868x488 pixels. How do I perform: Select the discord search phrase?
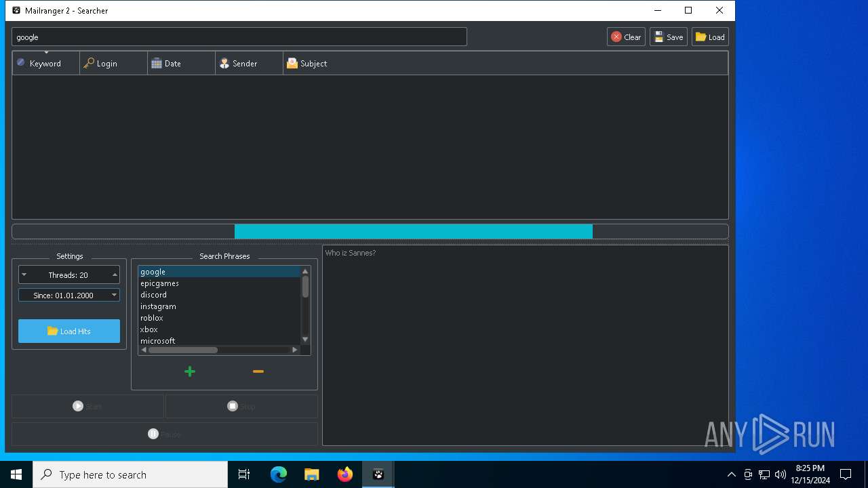click(x=219, y=295)
